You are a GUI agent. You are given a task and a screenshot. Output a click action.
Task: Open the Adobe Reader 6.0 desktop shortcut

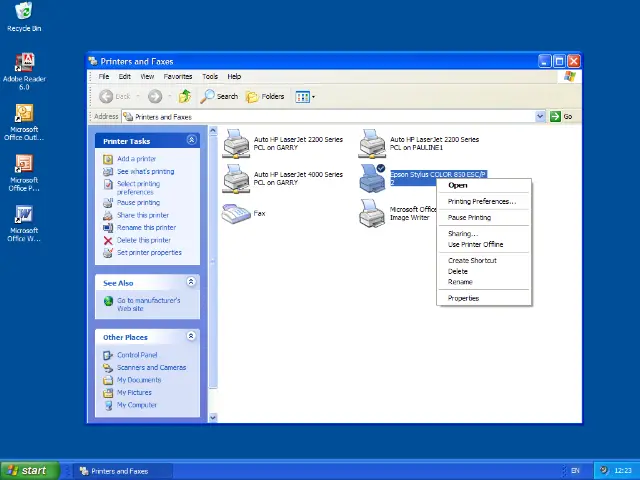[x=24, y=71]
